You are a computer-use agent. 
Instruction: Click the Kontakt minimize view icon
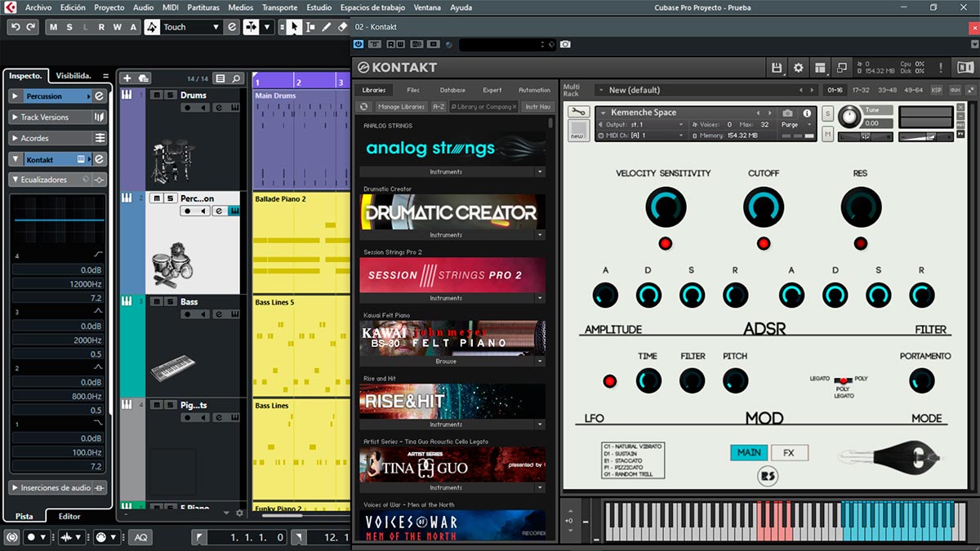point(842,68)
